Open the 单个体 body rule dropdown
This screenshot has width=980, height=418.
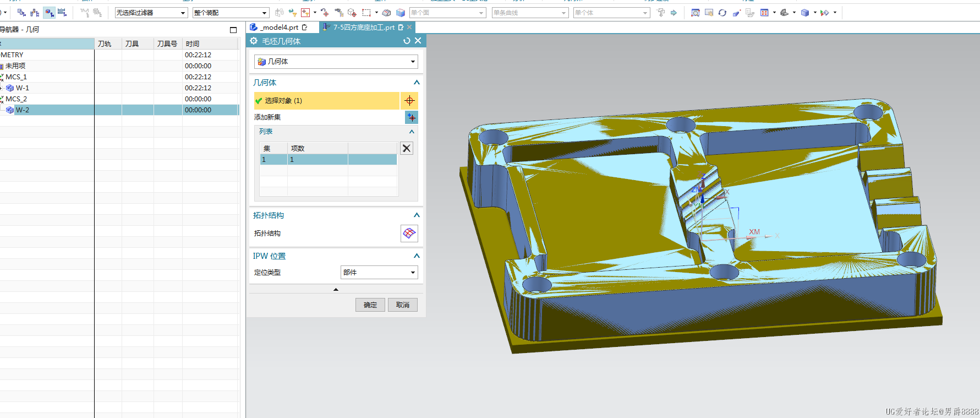pyautogui.click(x=611, y=13)
